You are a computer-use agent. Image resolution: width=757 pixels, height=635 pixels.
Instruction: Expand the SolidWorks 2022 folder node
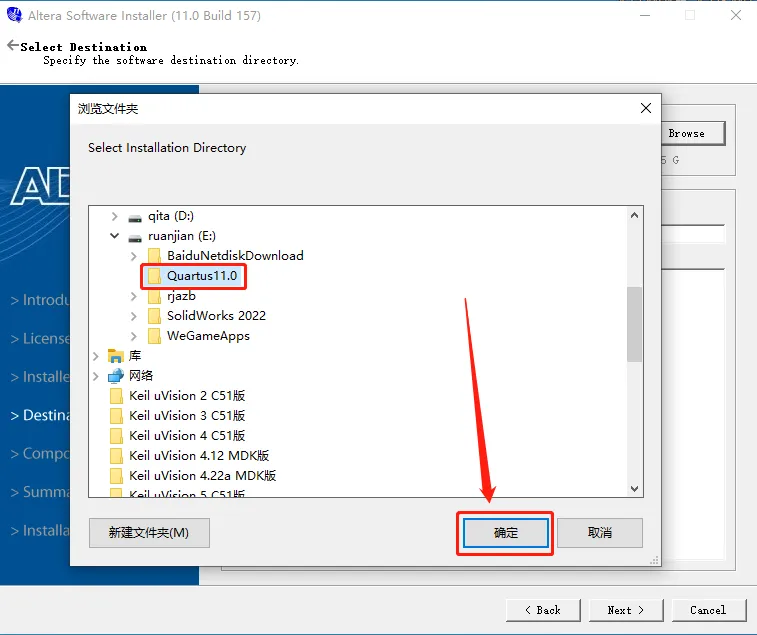point(134,316)
